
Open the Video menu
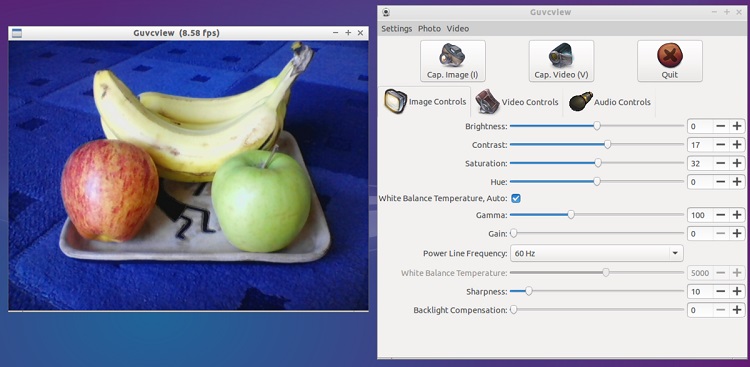458,29
